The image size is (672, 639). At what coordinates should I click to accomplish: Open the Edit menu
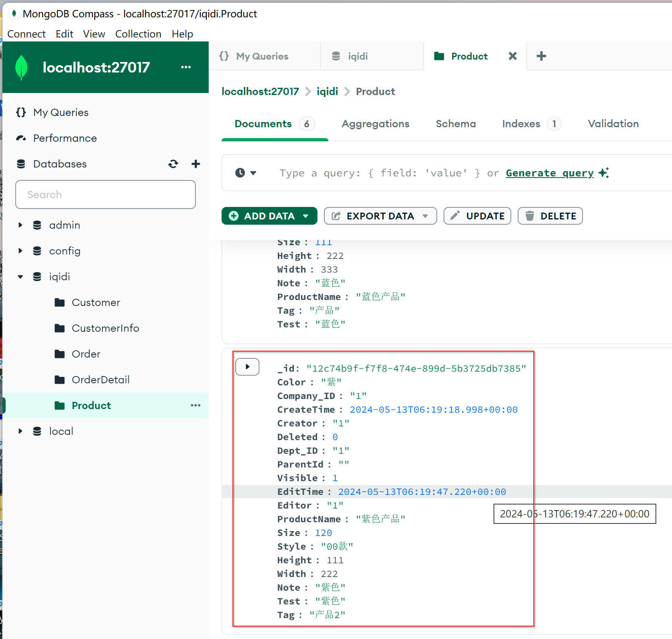[64, 34]
